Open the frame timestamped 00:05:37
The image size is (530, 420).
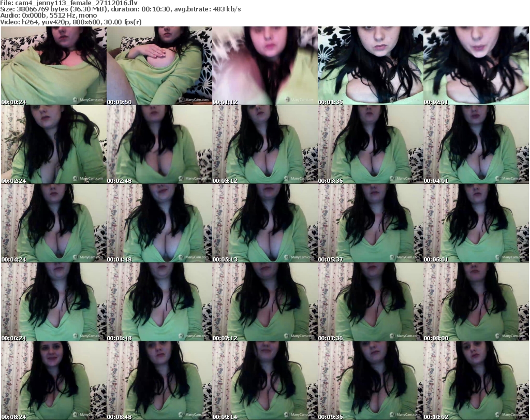(x=371, y=223)
